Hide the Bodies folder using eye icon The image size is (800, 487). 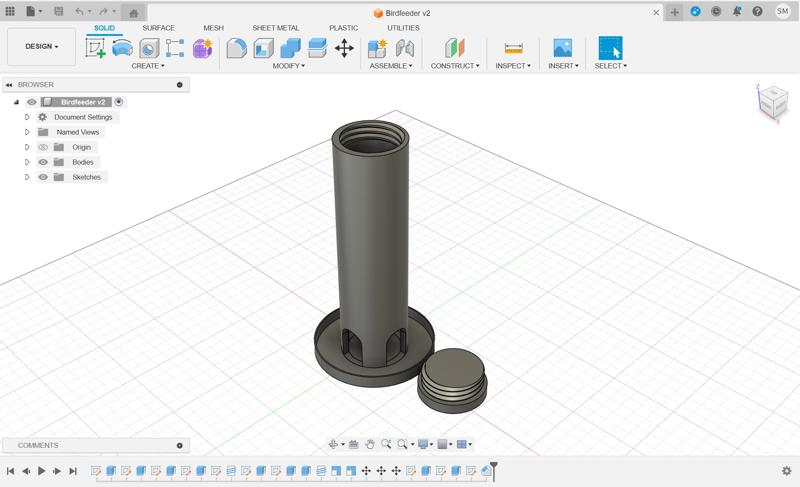click(x=43, y=162)
